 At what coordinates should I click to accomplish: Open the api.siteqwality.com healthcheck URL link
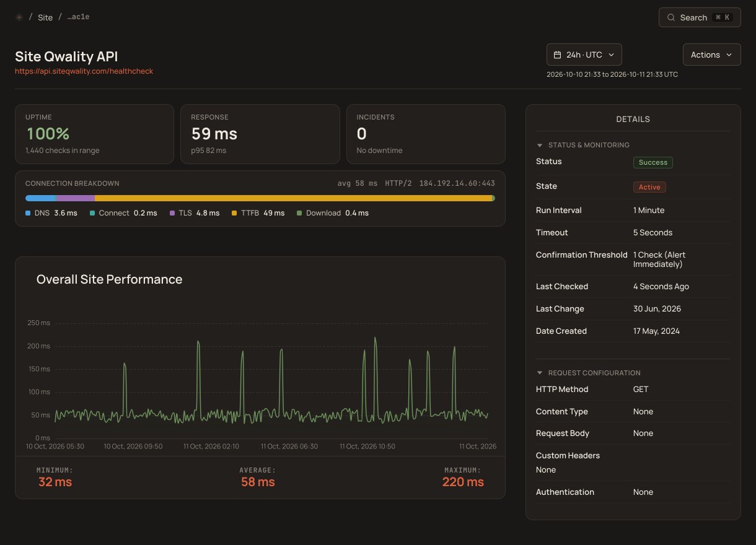84,71
